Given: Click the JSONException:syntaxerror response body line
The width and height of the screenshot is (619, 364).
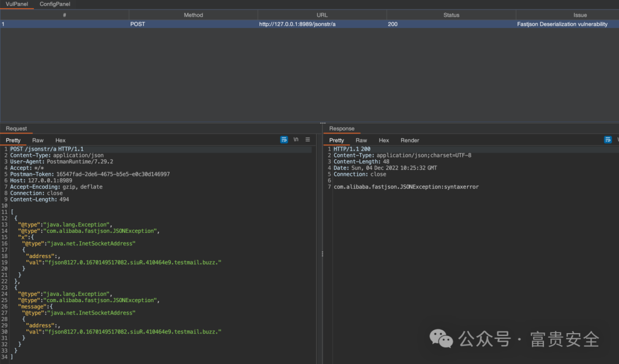Looking at the screenshot, I should tap(406, 187).
